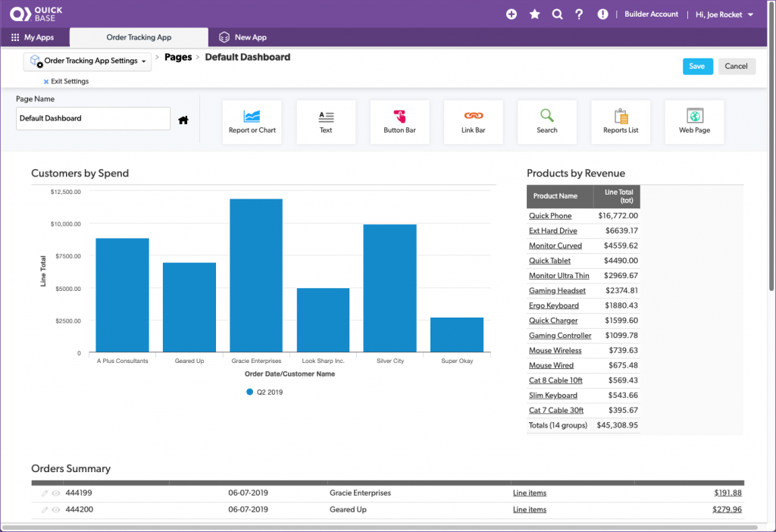This screenshot has height=532, width=776.
Task: Open Order Tracking App Settings dropdown
Action: (88, 61)
